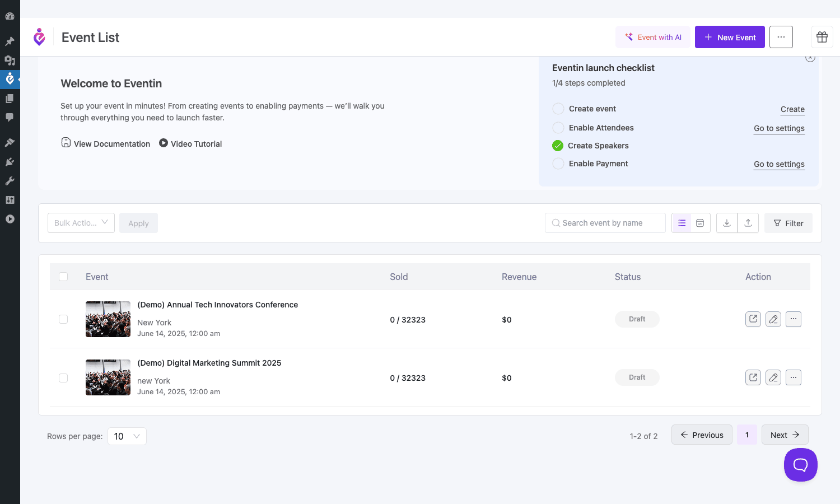Open Posts via the pushpin sidebar icon
840x504 pixels.
coord(10,41)
